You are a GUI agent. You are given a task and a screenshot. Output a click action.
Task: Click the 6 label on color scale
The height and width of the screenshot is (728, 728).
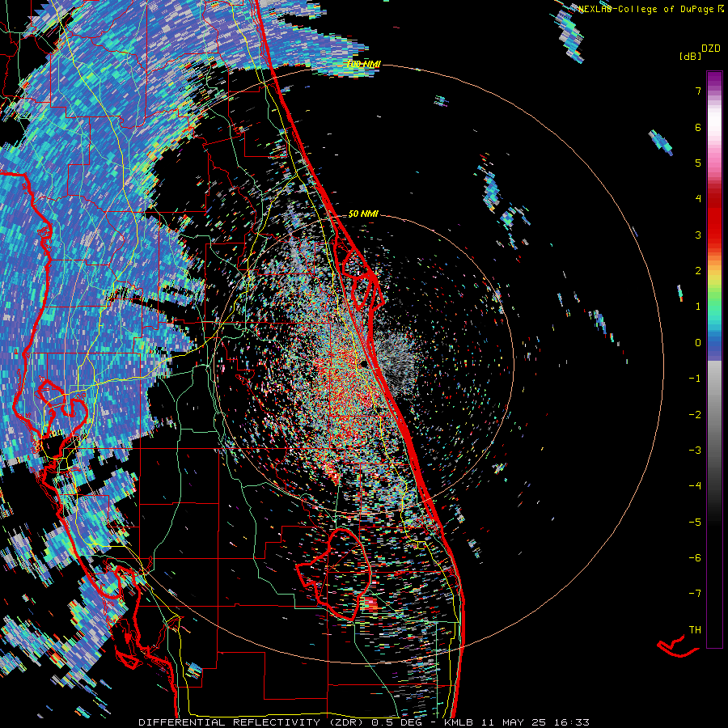click(698, 127)
